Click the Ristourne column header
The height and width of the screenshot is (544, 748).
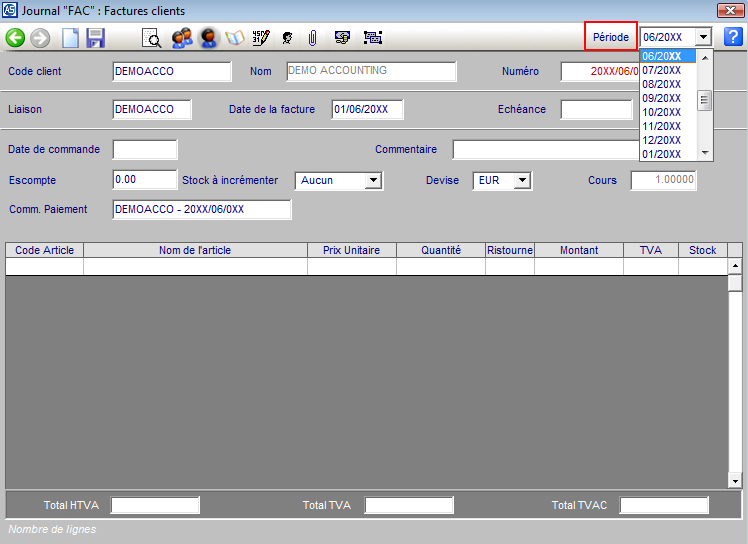[509, 250]
